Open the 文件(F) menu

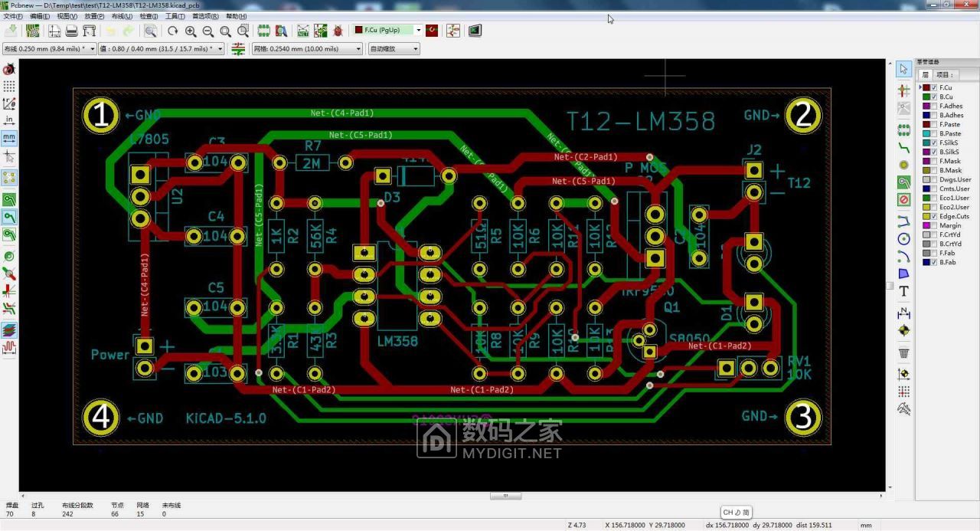[14, 16]
